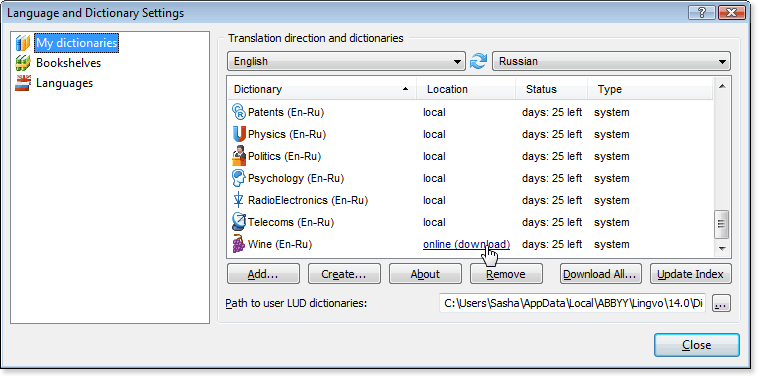Sort by the Type column header
The image size is (759, 376).
(650, 89)
